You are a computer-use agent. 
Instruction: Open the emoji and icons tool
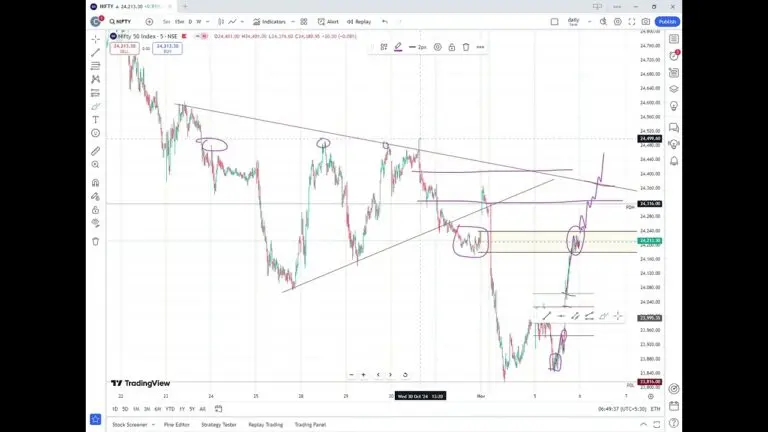click(96, 133)
